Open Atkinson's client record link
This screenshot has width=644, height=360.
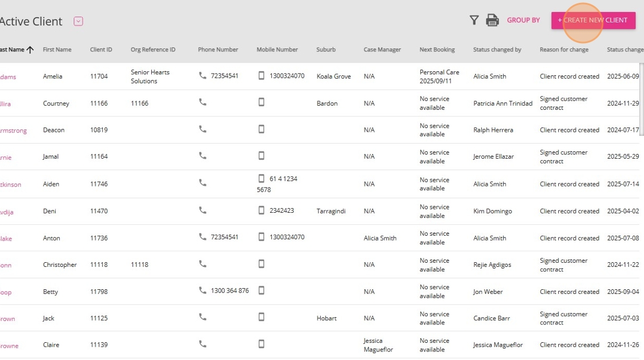(x=10, y=185)
